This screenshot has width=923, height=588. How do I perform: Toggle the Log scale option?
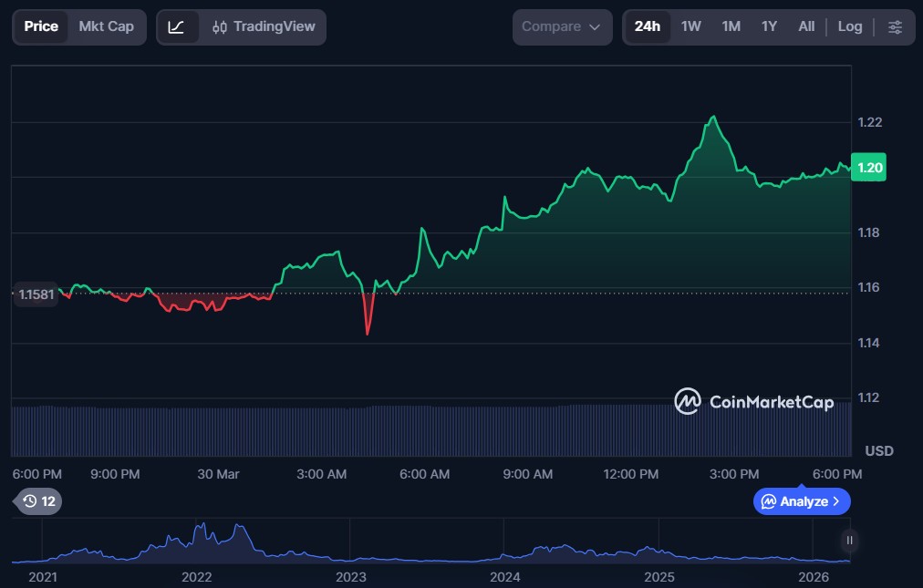click(849, 26)
